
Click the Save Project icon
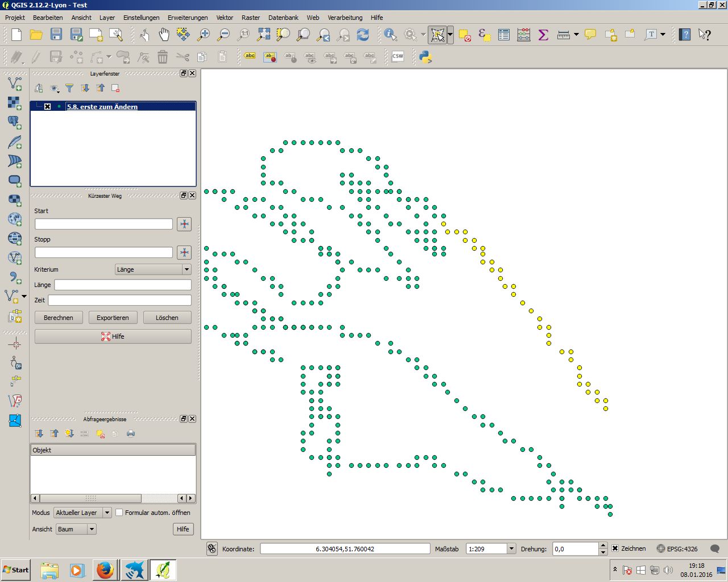pos(56,35)
